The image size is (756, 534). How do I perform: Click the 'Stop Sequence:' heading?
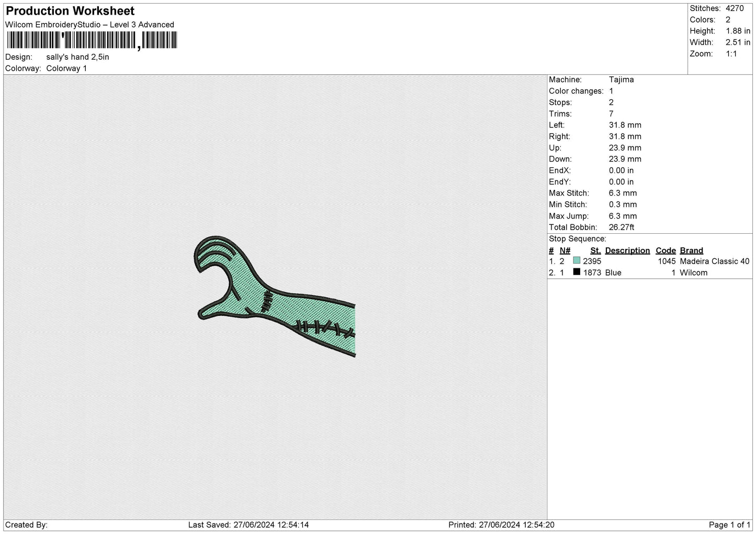[577, 239]
